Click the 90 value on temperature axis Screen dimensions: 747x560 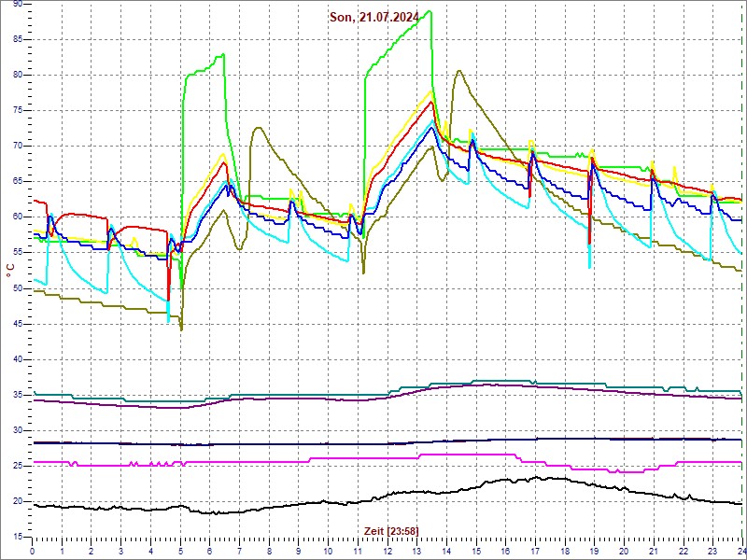pos(18,5)
